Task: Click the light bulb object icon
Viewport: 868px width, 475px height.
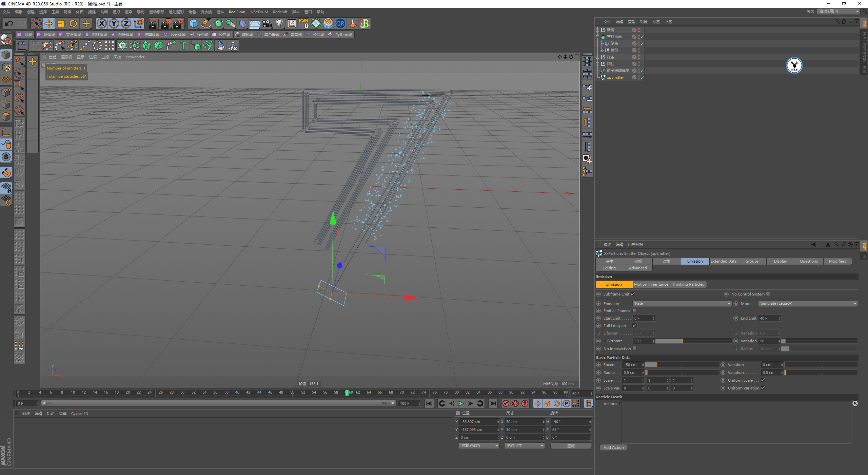Action: pos(279,23)
